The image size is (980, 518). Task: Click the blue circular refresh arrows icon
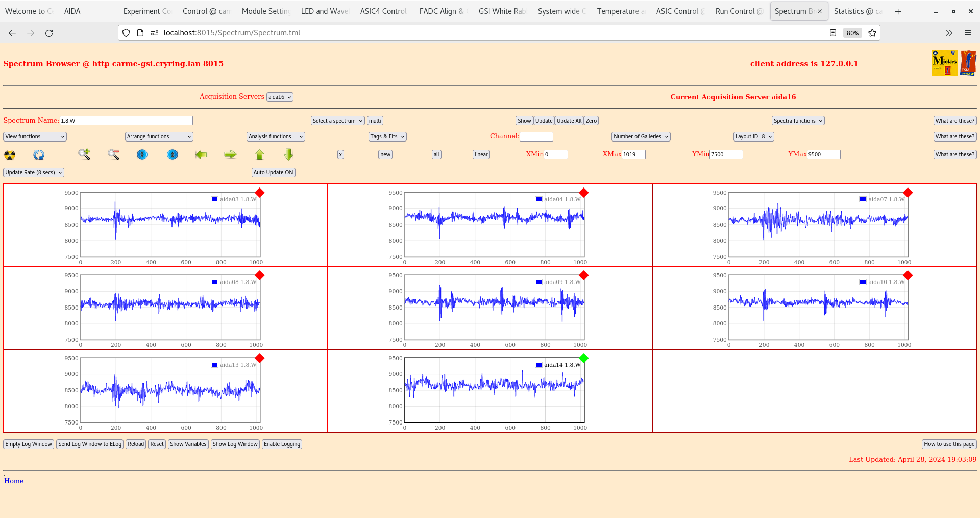tap(39, 155)
